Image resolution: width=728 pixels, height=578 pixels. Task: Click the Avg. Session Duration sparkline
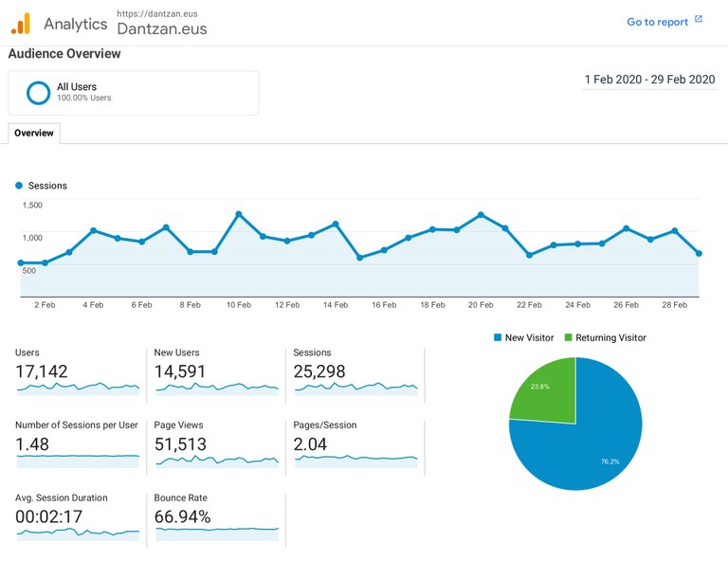tap(78, 532)
